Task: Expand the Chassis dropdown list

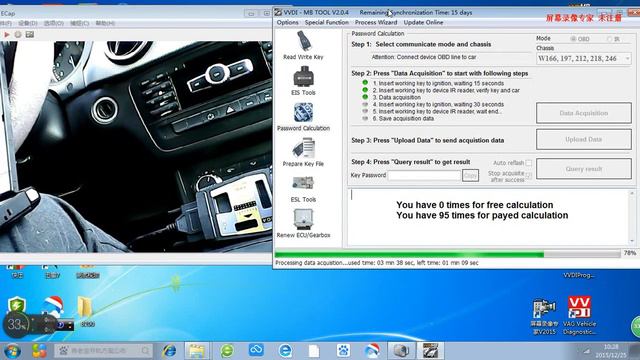Action: [x=627, y=59]
